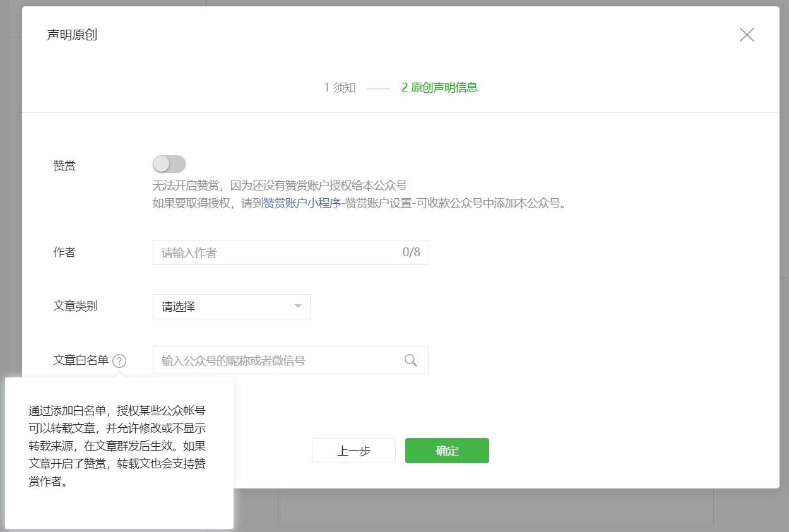789x532 pixels.
Task: Click the gray chevron in the category selector
Action: click(x=297, y=307)
